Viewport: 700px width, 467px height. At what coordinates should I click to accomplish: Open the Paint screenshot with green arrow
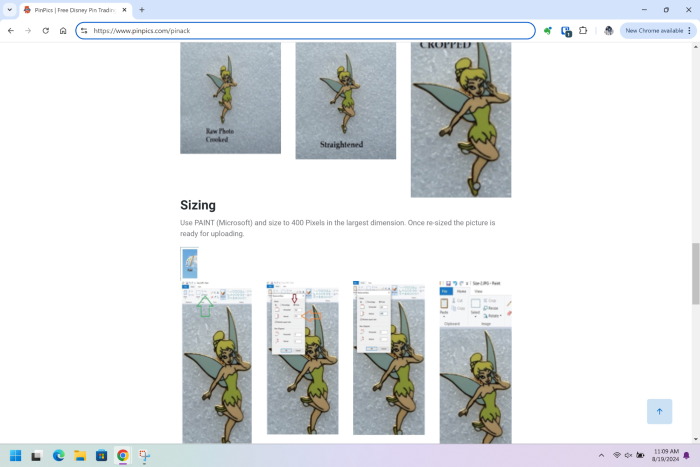(x=217, y=362)
